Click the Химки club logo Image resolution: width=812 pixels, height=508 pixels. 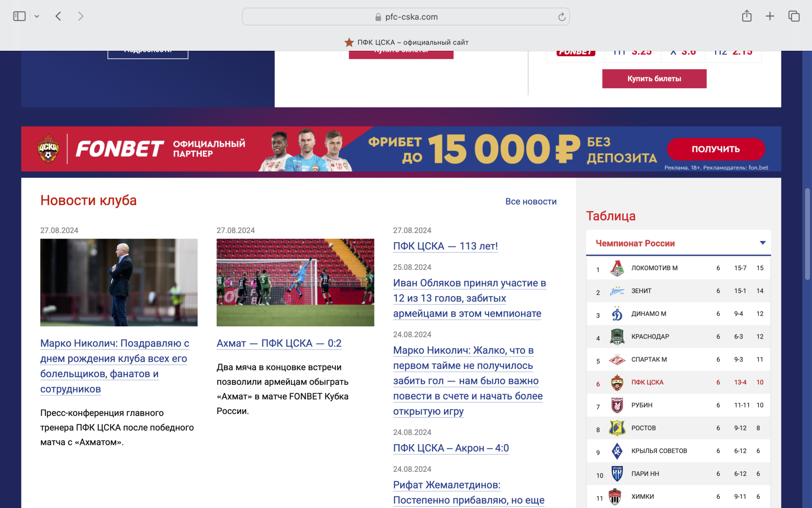click(x=615, y=497)
